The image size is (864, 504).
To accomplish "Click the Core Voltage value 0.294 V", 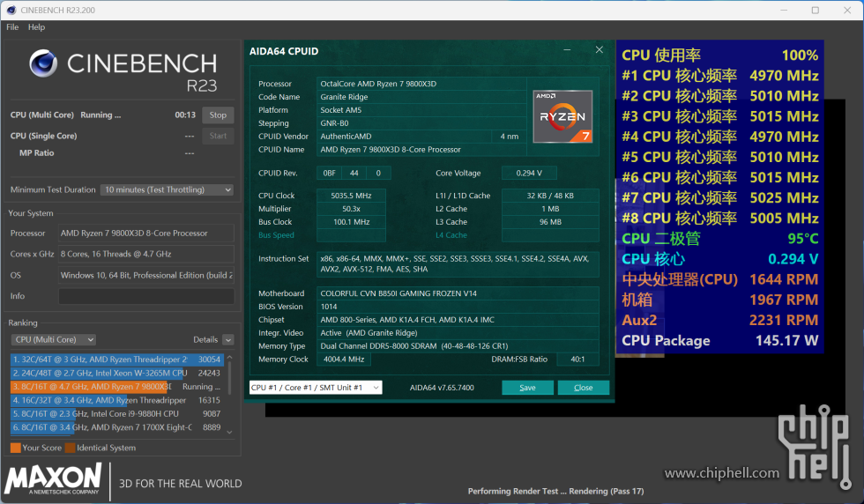I will 529,173.
